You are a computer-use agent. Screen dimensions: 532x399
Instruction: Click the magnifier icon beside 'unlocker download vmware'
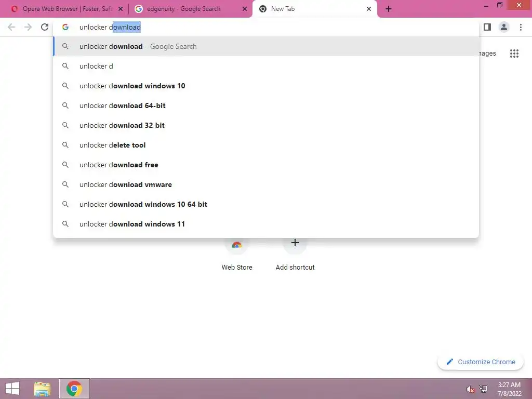65,184
